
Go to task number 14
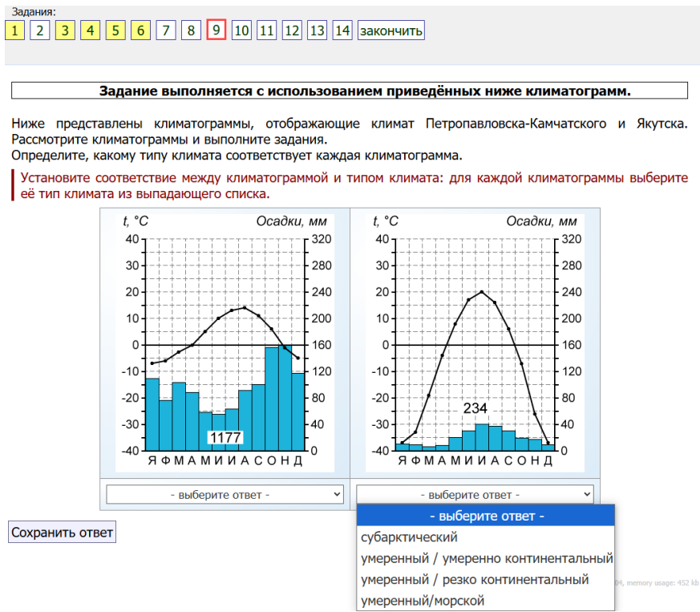tap(342, 30)
